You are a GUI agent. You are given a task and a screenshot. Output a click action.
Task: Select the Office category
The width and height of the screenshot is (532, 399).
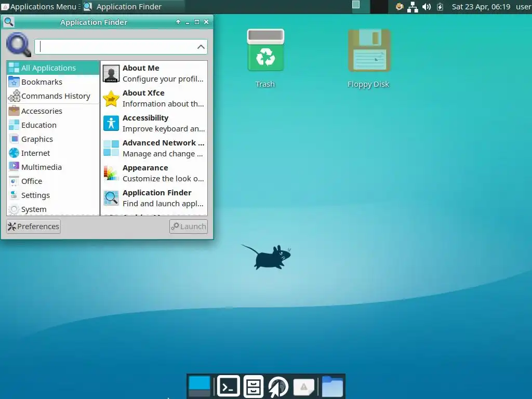click(x=53, y=181)
